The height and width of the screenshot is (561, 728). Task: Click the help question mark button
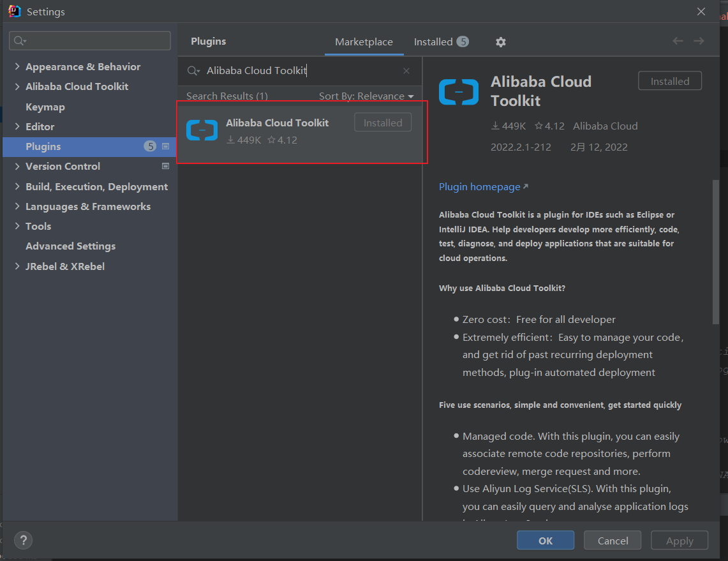click(x=23, y=540)
